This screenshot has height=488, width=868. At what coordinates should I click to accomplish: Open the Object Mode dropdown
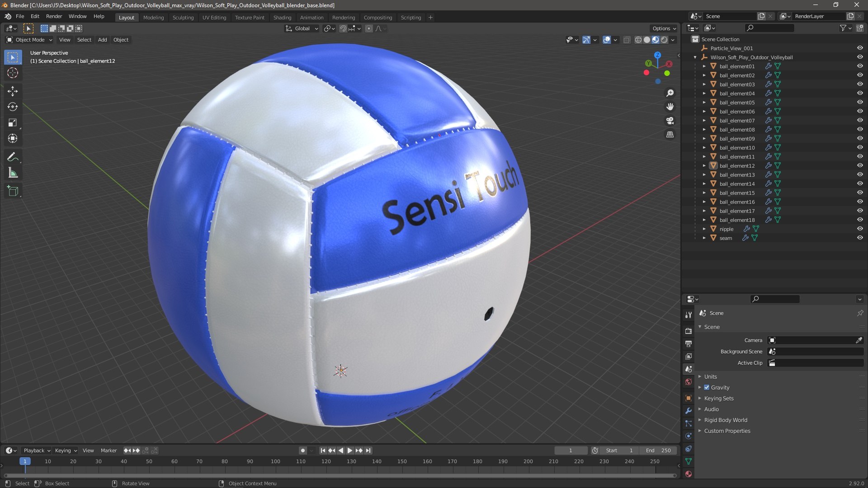coord(30,40)
